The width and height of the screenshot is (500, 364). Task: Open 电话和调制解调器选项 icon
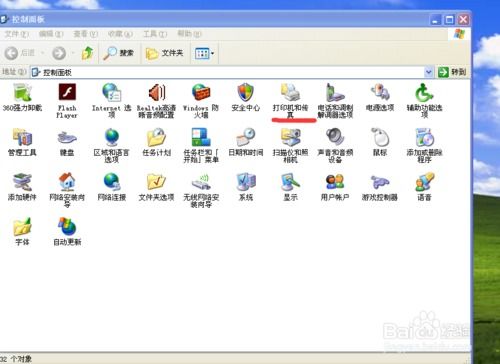(x=335, y=93)
